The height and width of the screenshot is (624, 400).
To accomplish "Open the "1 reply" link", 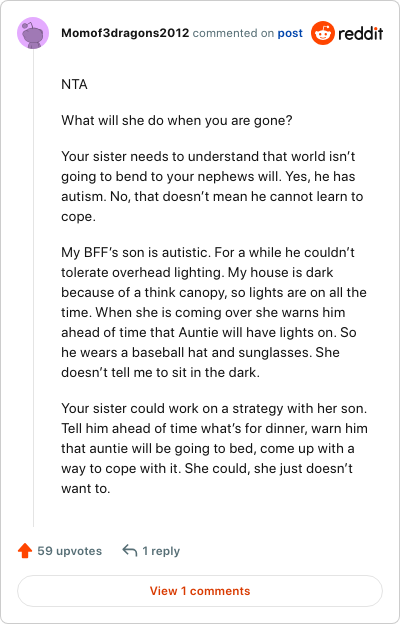I will pyautogui.click(x=161, y=551).
